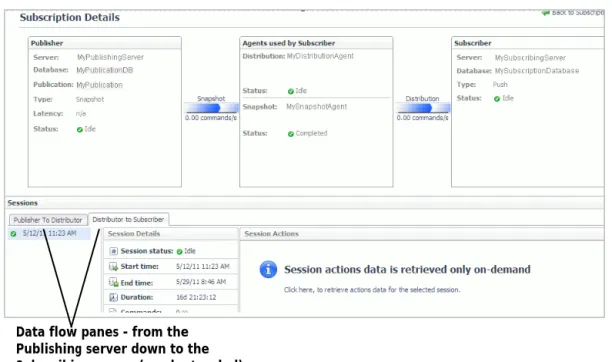The width and height of the screenshot is (612, 362).
Task: Click here to retrieve actions data
Action: (372, 290)
